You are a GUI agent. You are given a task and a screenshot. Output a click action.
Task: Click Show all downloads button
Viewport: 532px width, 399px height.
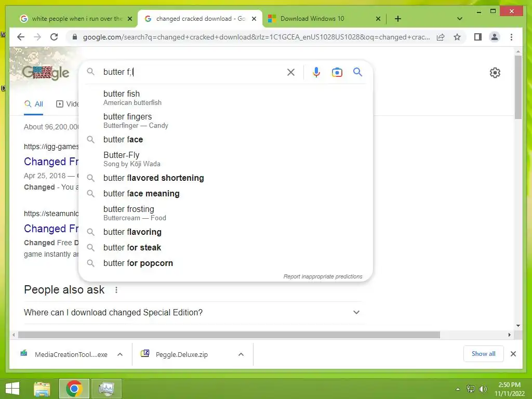pyautogui.click(x=484, y=354)
